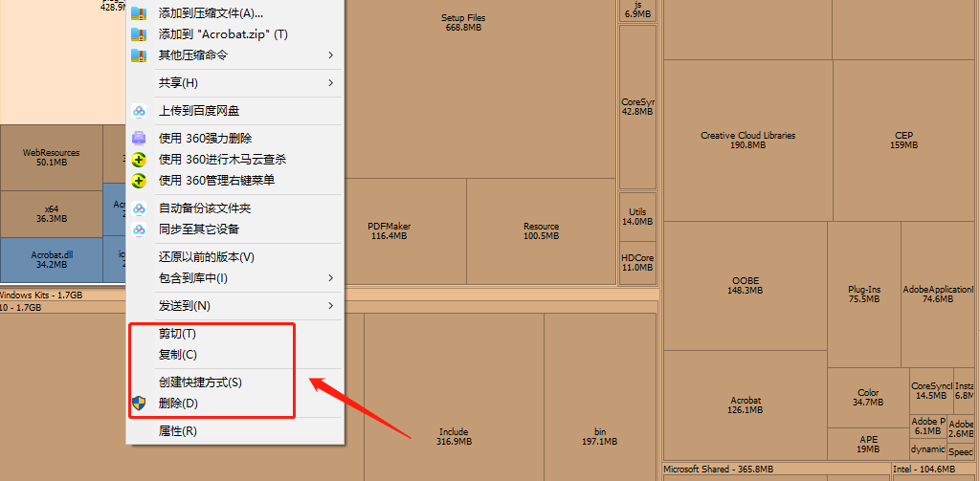
Task: Select the Creative Cloud Libraries 190.8MB block
Action: click(748, 140)
